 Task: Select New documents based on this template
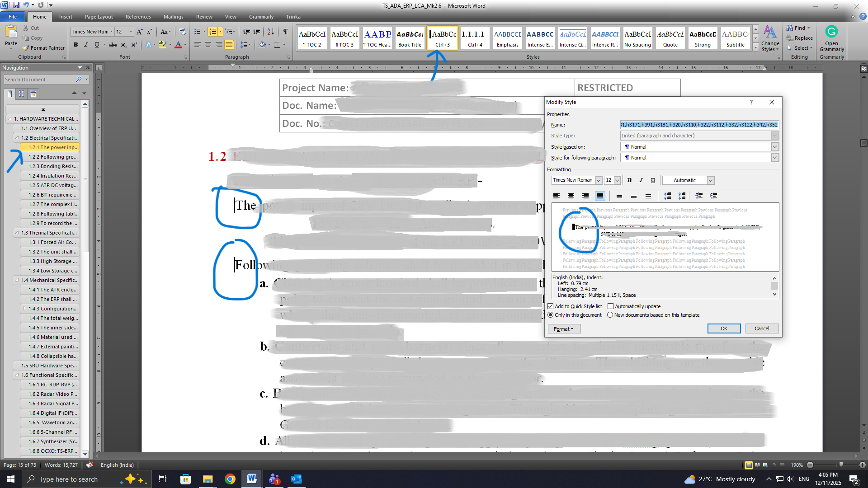pyautogui.click(x=610, y=315)
